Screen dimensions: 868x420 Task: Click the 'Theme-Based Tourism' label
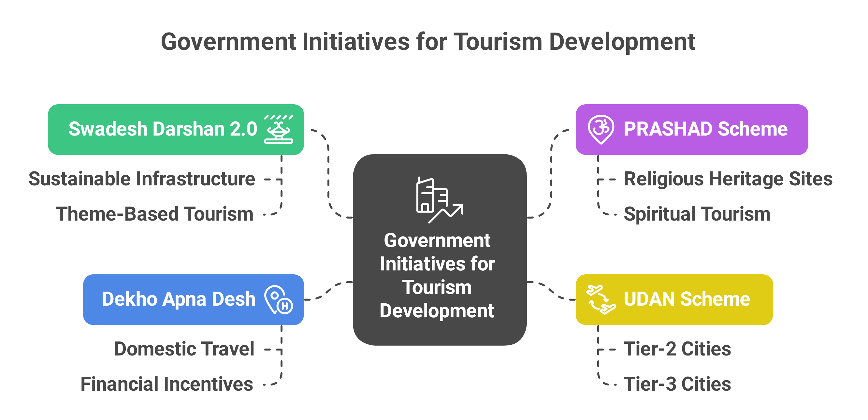(155, 214)
